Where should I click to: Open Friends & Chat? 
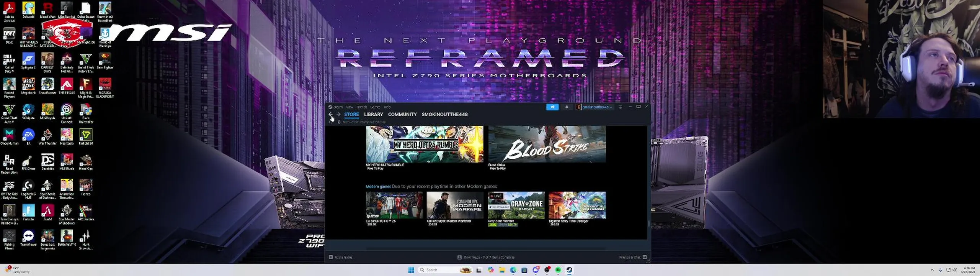tap(633, 257)
